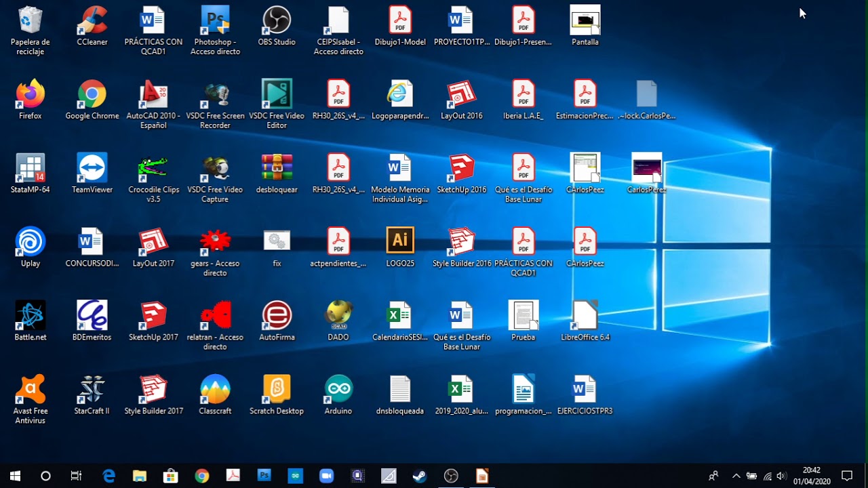The height and width of the screenshot is (488, 868).
Task: Select the fix batch file icon
Action: (x=277, y=242)
